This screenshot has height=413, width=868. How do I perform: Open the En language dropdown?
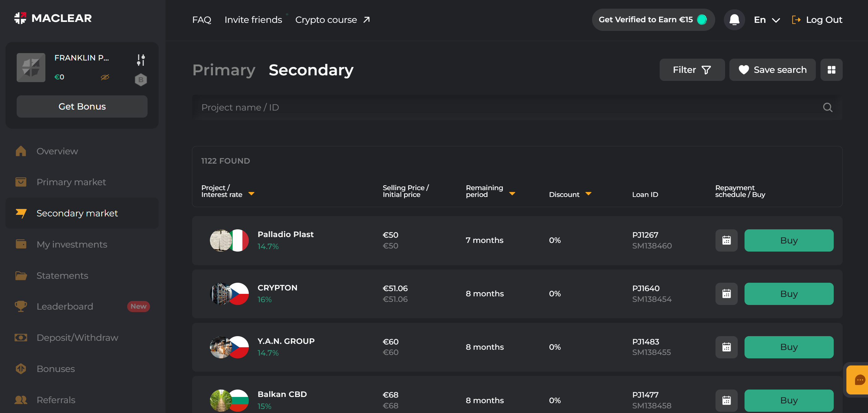pos(767,20)
